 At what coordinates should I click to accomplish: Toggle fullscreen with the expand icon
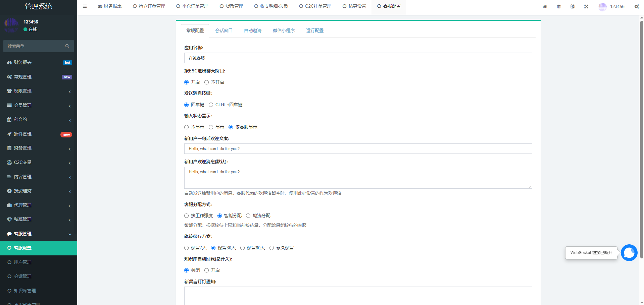click(586, 6)
